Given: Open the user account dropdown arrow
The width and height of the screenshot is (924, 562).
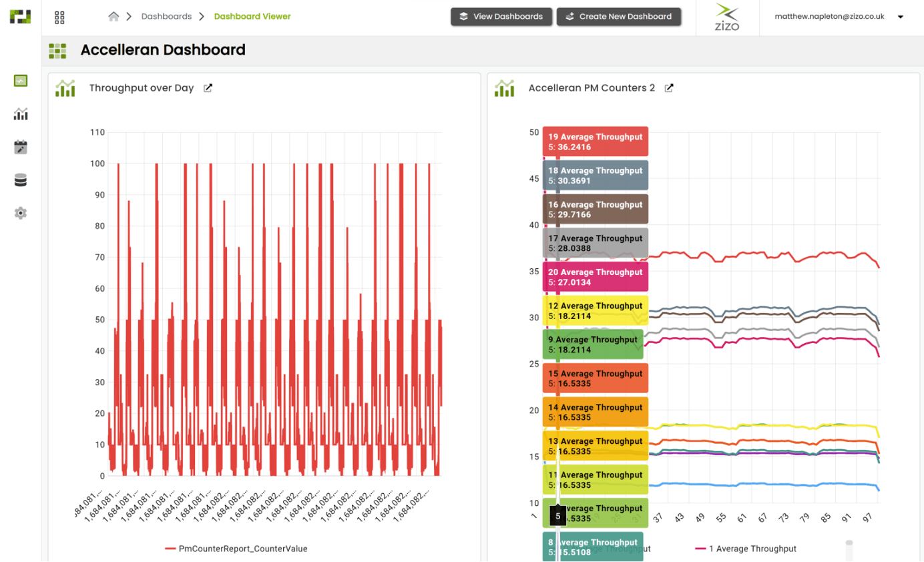Looking at the screenshot, I should click(901, 17).
